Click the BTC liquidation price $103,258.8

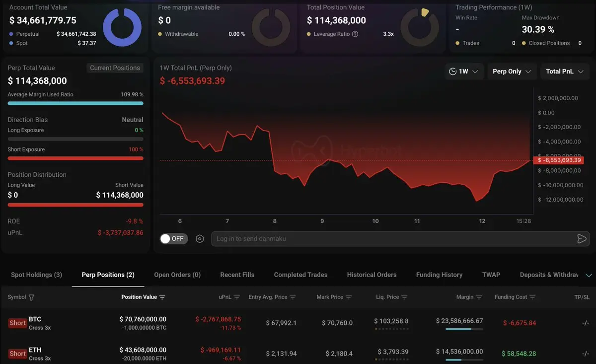pos(391,321)
